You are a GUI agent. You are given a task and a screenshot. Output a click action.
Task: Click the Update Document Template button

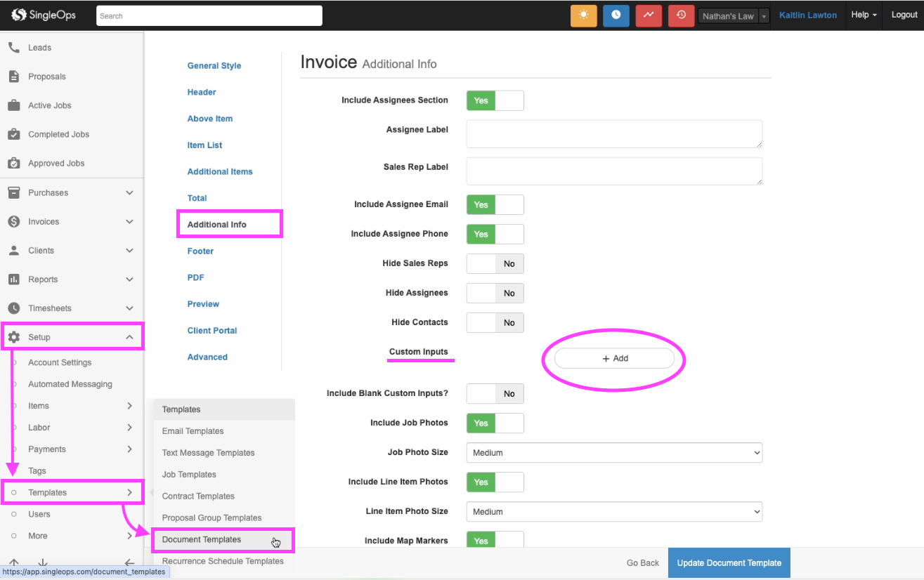tap(729, 563)
